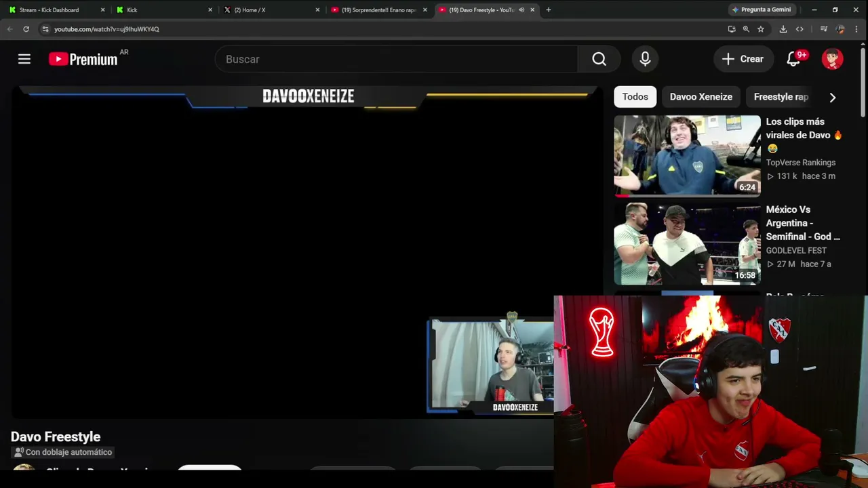Open the account avatar menu
The image size is (868, 488).
pos(832,59)
